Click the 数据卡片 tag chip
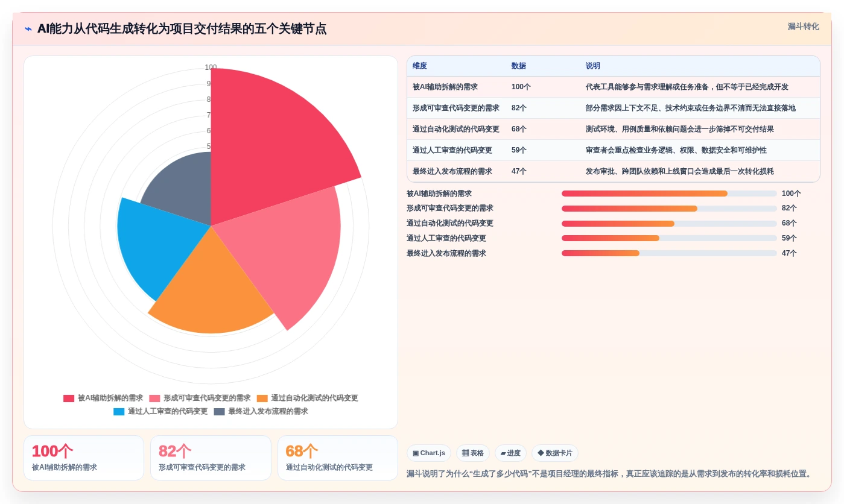Image resolution: width=844 pixels, height=504 pixels. point(554,453)
